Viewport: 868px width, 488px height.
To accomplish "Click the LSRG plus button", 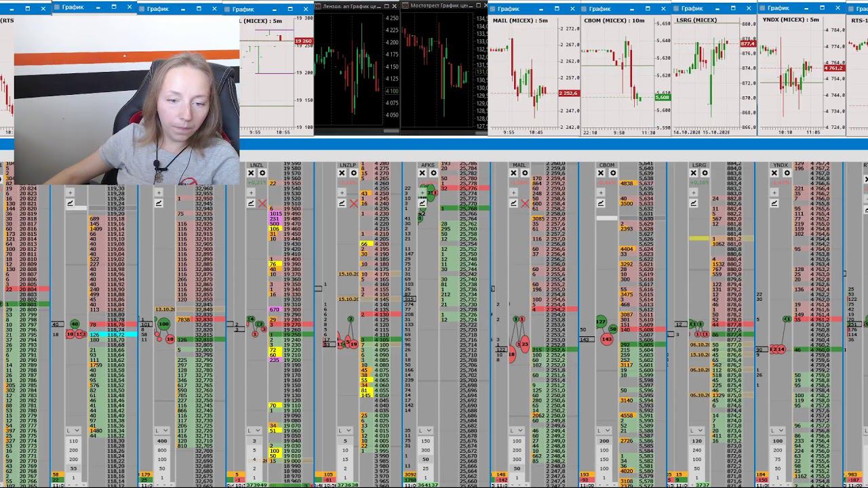I will tap(693, 192).
